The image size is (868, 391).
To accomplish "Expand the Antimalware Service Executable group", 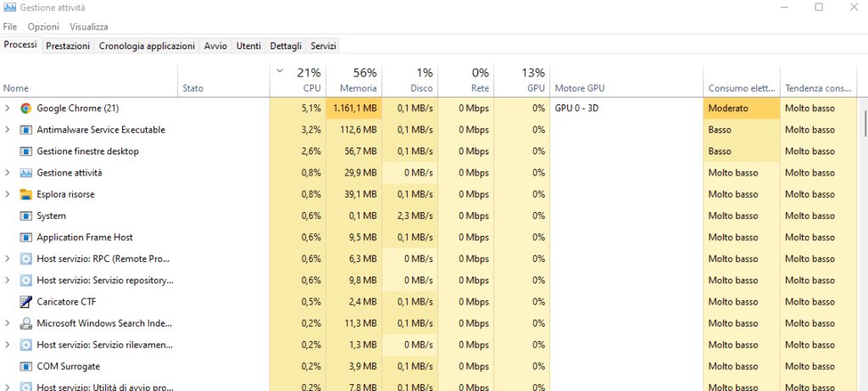I will 8,130.
